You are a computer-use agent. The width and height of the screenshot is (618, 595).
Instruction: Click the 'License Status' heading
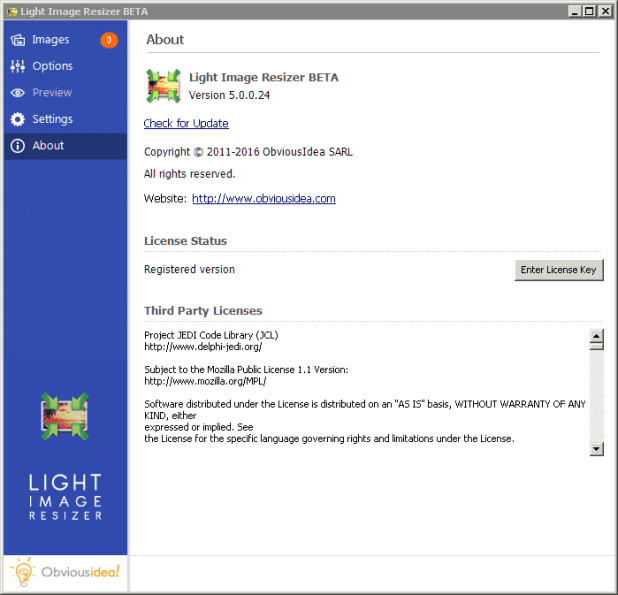[185, 241]
